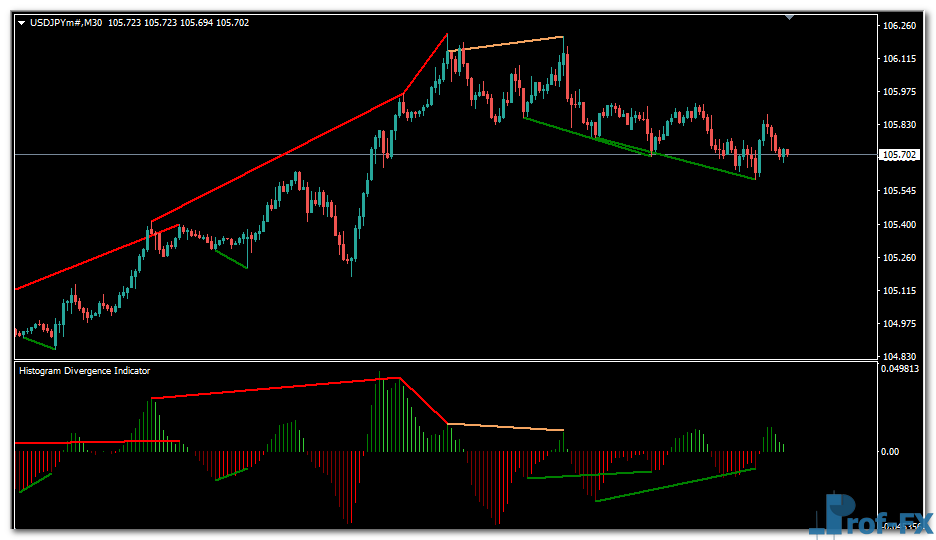The image size is (936, 540).
Task: Click the 105.400 price scale label
Action: click(900, 225)
